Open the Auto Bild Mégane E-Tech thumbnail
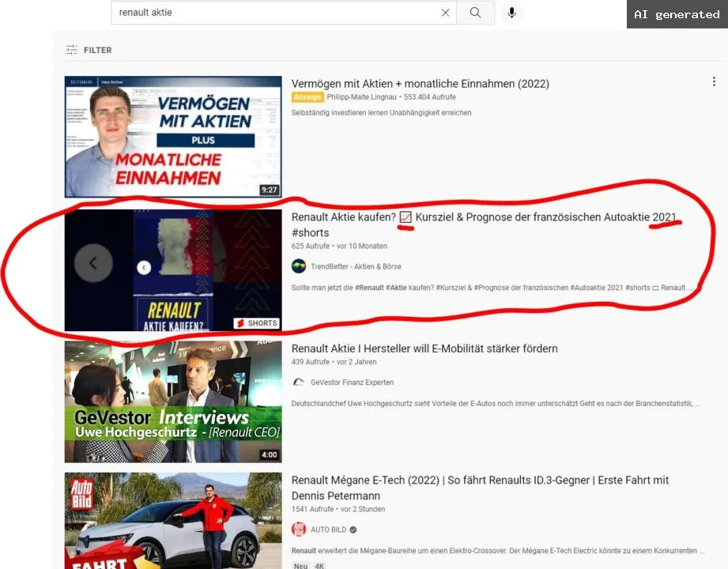 click(x=173, y=521)
